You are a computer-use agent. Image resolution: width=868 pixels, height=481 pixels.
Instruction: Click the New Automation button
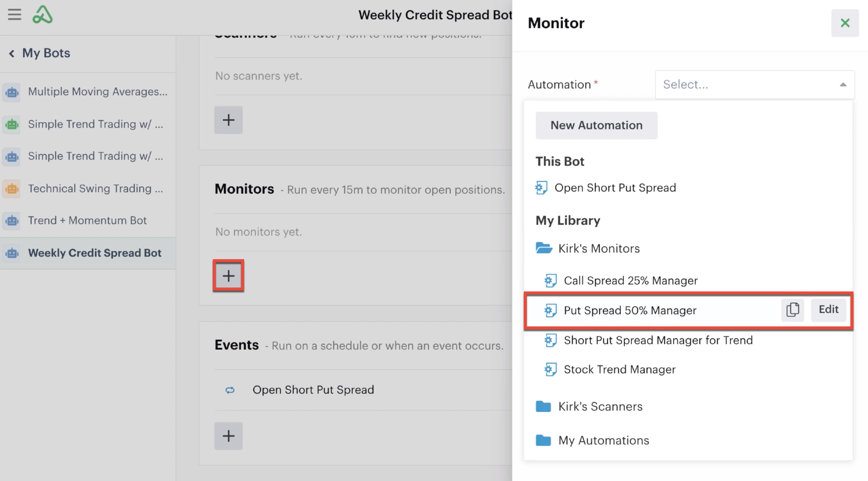(x=596, y=125)
